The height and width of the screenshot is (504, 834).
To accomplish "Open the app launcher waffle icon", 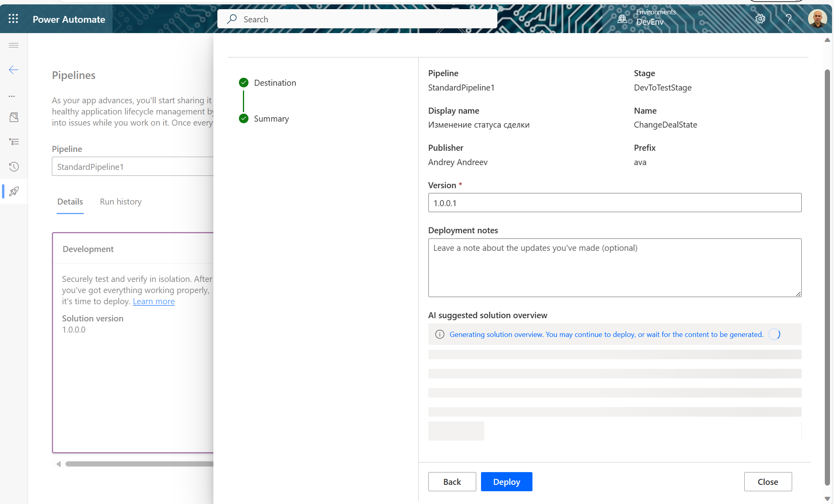I will pos(13,19).
